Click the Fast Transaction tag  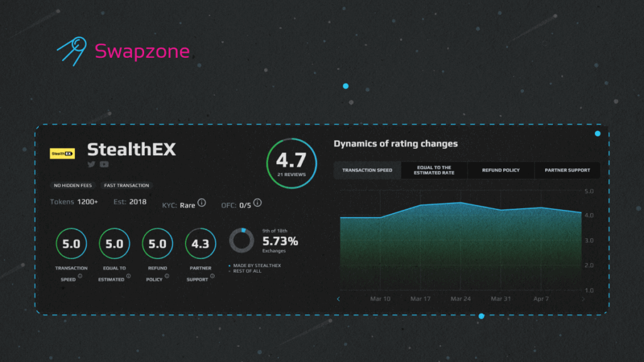click(126, 185)
